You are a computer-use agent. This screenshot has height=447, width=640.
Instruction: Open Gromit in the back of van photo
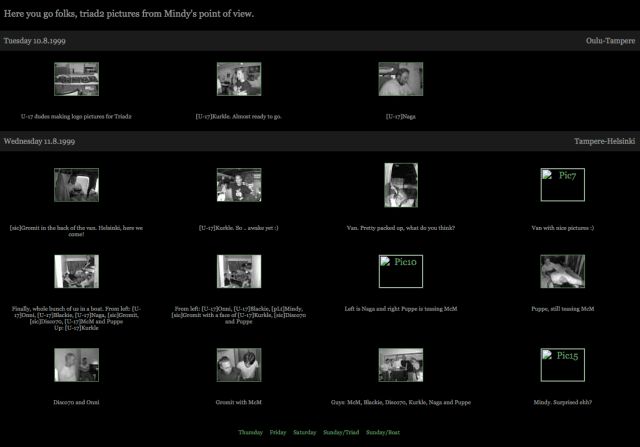[76, 185]
